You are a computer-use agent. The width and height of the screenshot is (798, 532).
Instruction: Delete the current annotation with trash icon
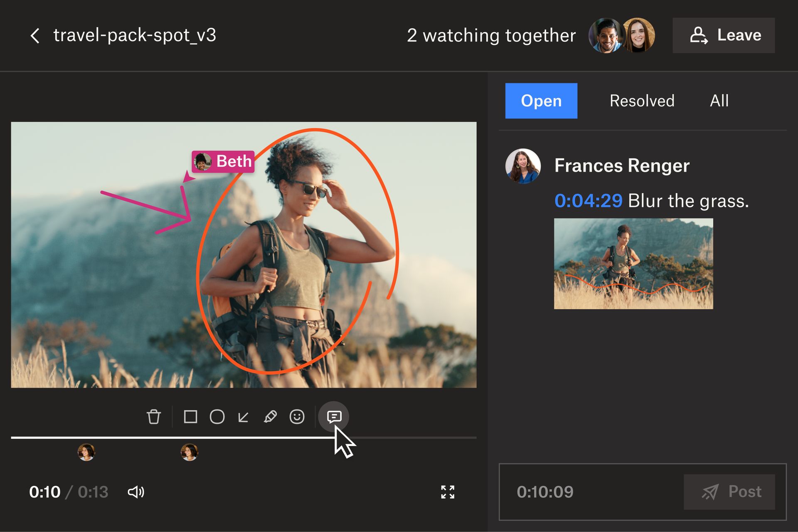tap(154, 417)
